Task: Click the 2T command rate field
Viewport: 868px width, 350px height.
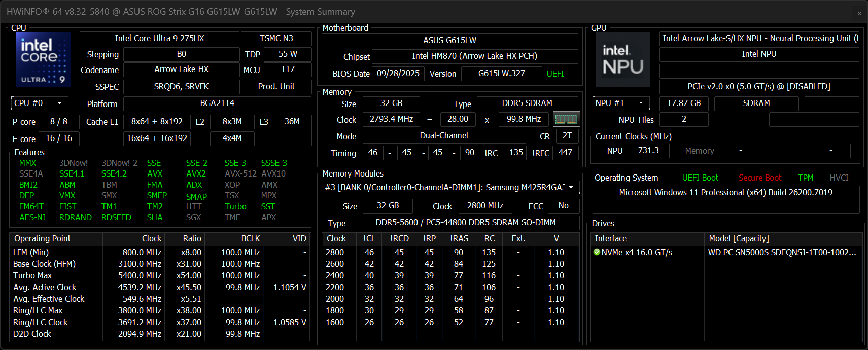Action: tap(567, 136)
